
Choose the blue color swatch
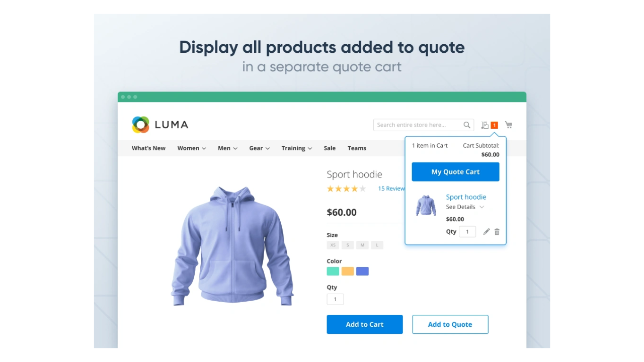(x=362, y=271)
